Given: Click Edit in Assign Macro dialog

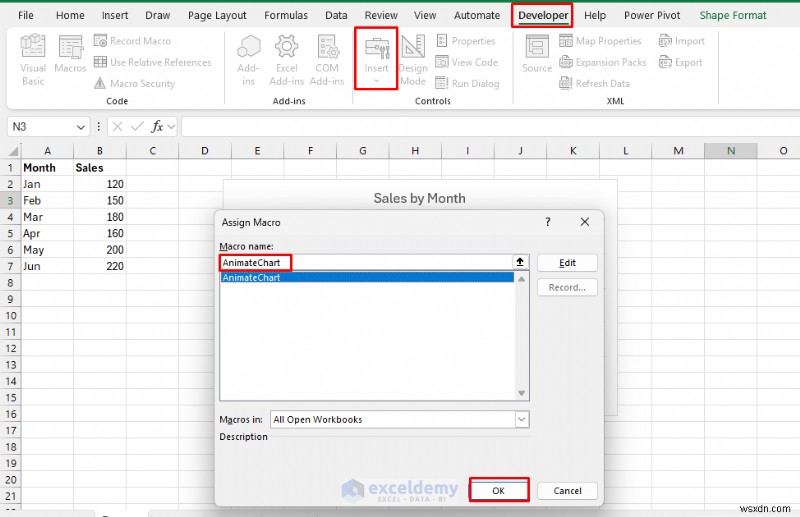Looking at the screenshot, I should point(567,263).
